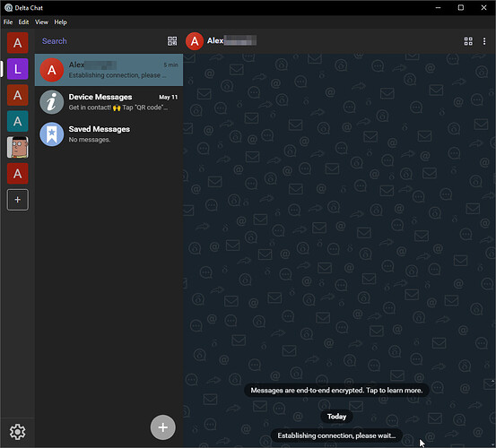The height and width of the screenshot is (448, 496).
Task: Open the Saved Messages chat
Action: pos(109,134)
